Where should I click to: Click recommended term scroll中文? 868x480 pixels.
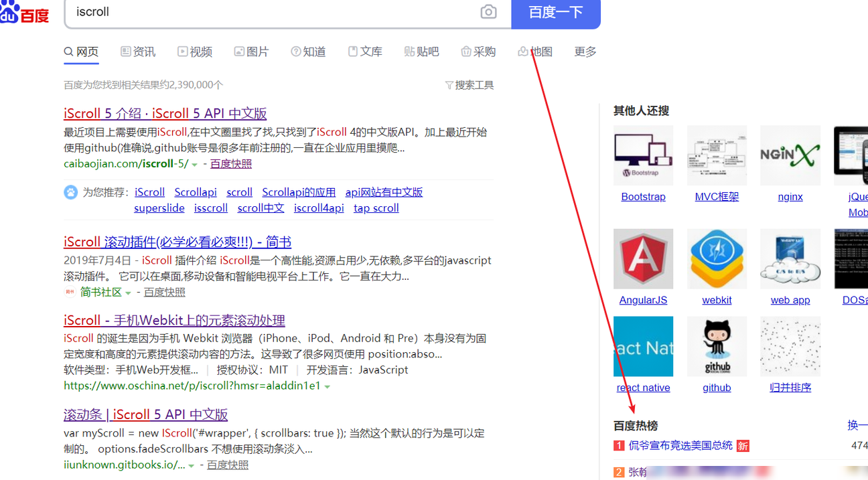(261, 208)
